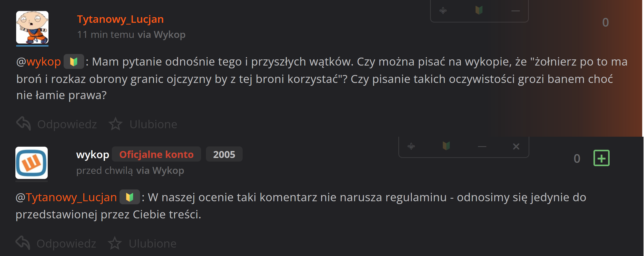Add the wykop reply to Ulubione
The image size is (644, 256).
tap(142, 243)
